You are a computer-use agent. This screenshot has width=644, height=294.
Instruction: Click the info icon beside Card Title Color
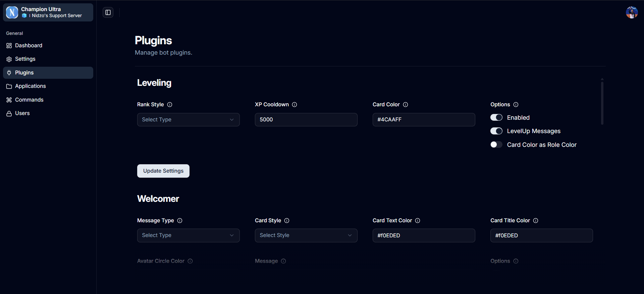536,221
